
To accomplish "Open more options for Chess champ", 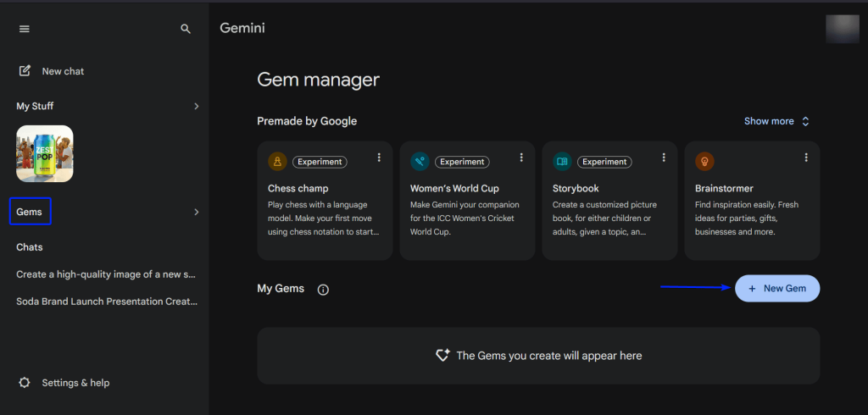I will coord(379,158).
